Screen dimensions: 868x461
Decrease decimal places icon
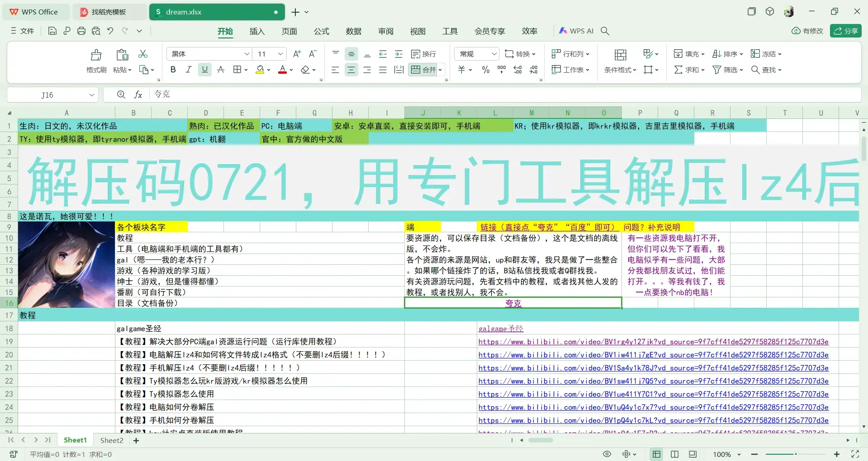[534, 70]
